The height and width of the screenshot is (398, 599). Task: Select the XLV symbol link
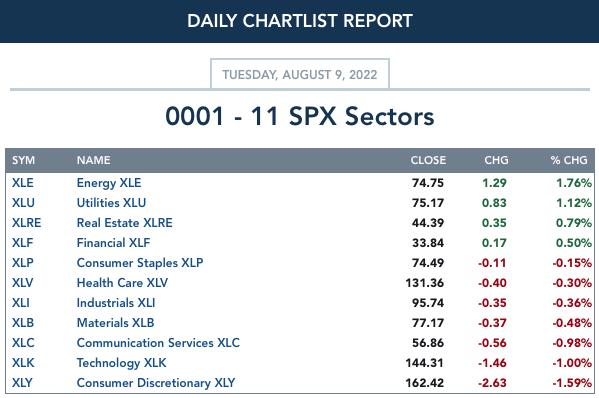point(23,283)
